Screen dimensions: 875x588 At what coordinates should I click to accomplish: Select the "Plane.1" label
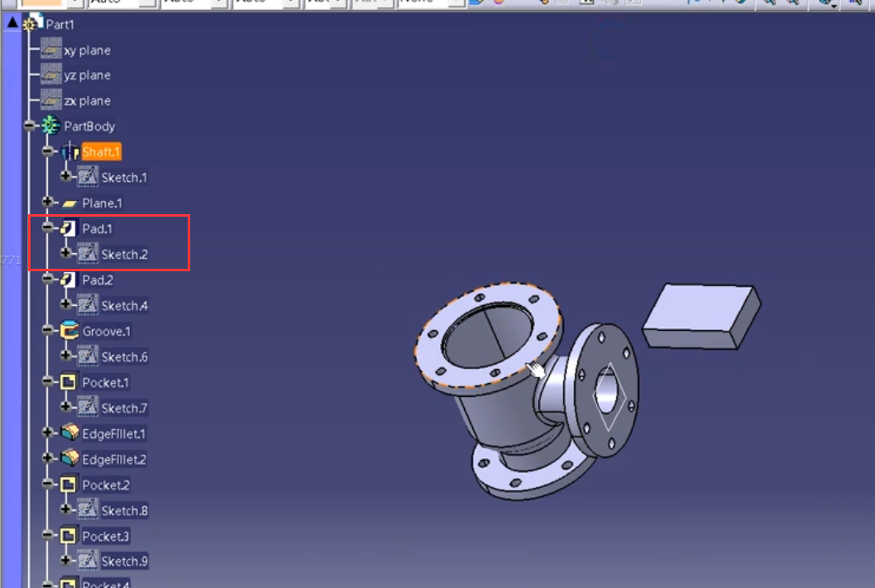click(x=102, y=203)
